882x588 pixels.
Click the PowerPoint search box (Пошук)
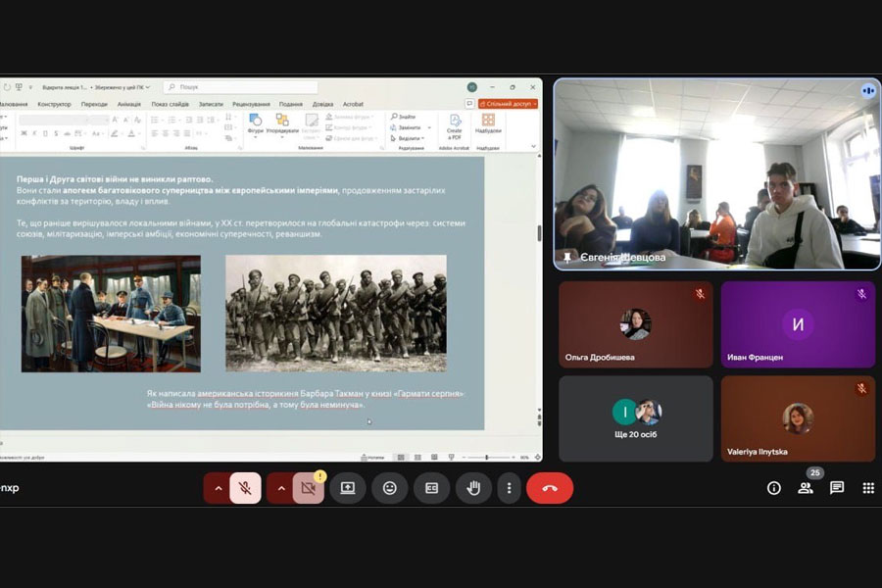[240, 87]
